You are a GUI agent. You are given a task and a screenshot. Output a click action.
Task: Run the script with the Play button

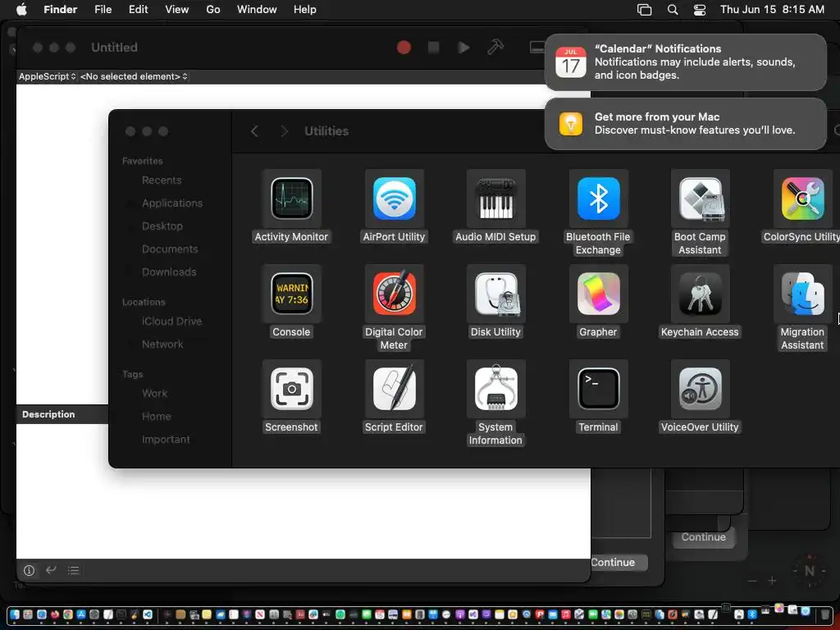click(x=464, y=48)
